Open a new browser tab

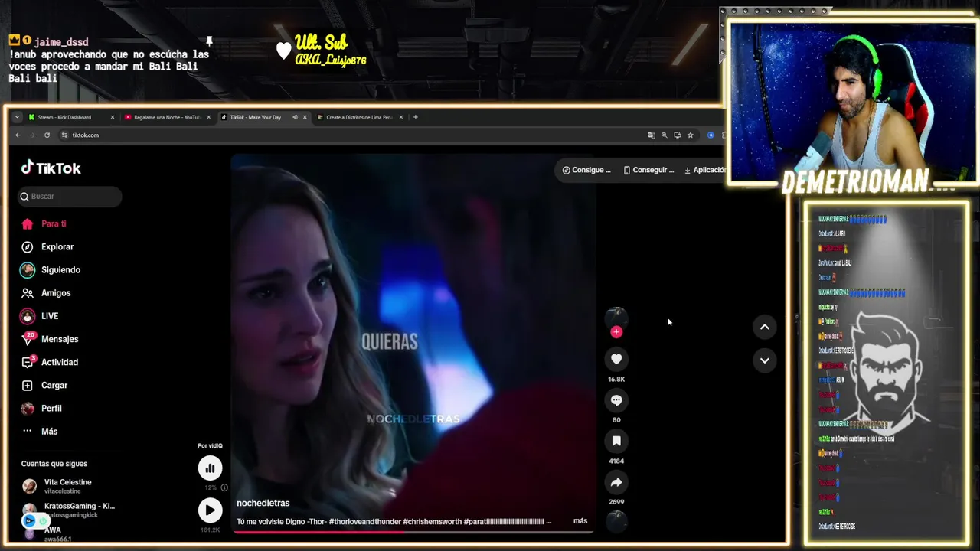[x=416, y=117]
